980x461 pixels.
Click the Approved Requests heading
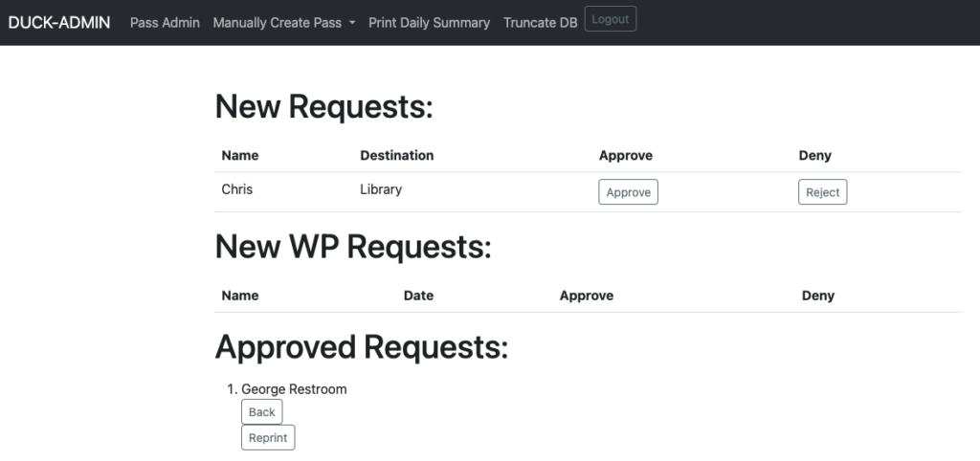pos(361,346)
